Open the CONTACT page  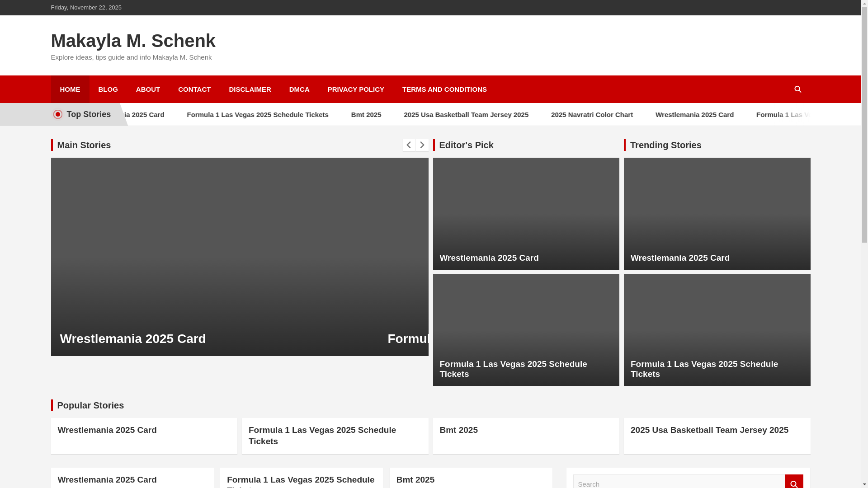click(194, 89)
